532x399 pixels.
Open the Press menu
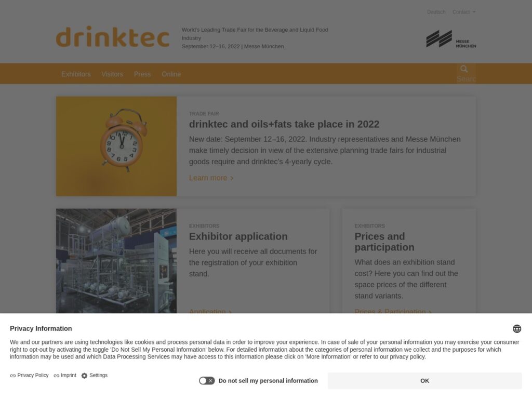point(142,74)
